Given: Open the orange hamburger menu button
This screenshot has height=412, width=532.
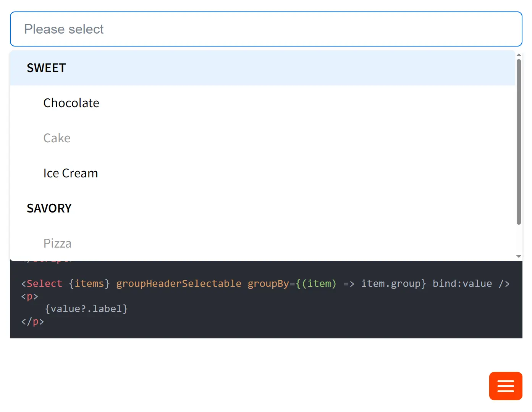Looking at the screenshot, I should tap(506, 386).
